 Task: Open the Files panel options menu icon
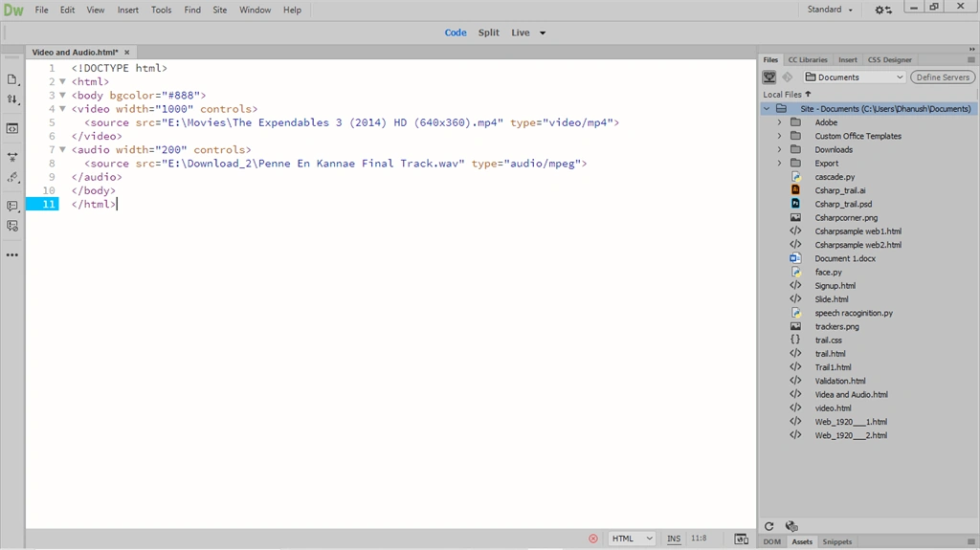pyautogui.click(x=971, y=60)
